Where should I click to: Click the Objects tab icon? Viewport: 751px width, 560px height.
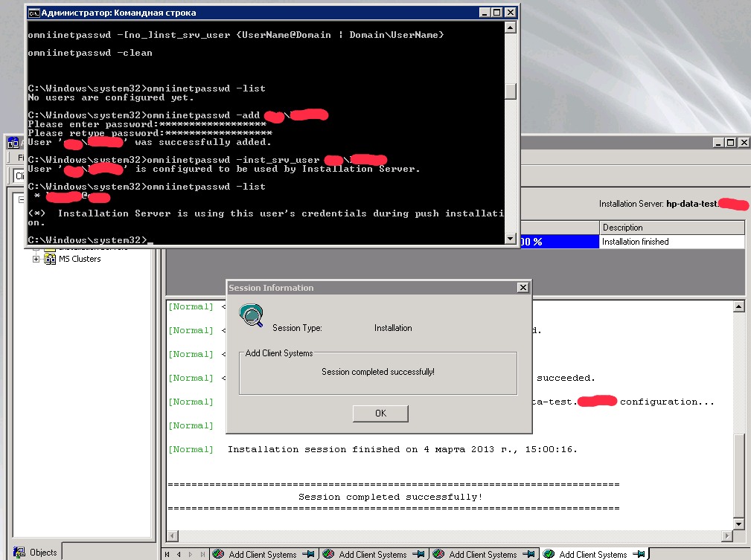(19, 553)
